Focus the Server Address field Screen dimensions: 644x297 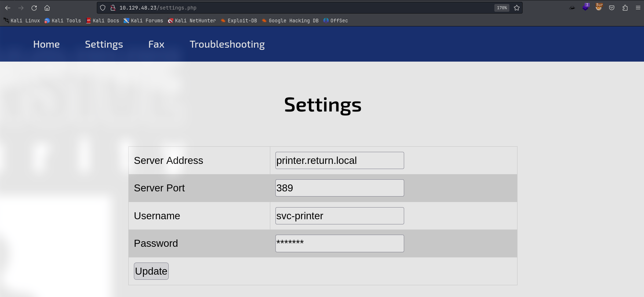point(340,161)
